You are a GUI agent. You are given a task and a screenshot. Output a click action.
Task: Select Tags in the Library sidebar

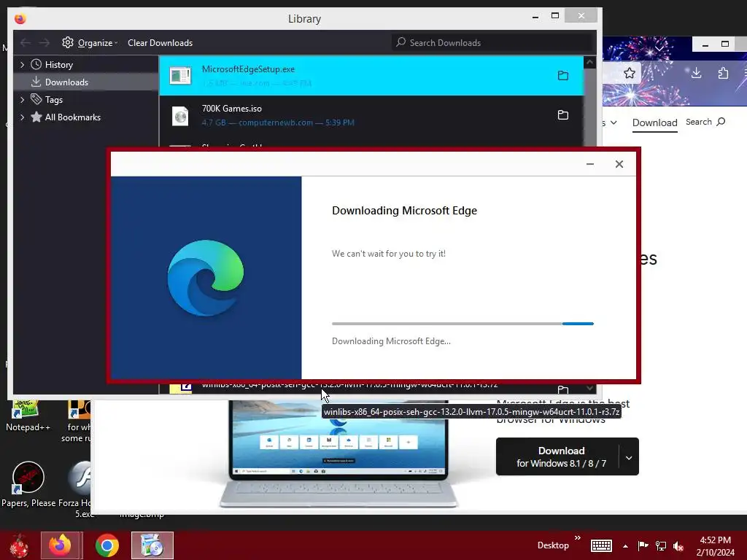click(x=54, y=99)
